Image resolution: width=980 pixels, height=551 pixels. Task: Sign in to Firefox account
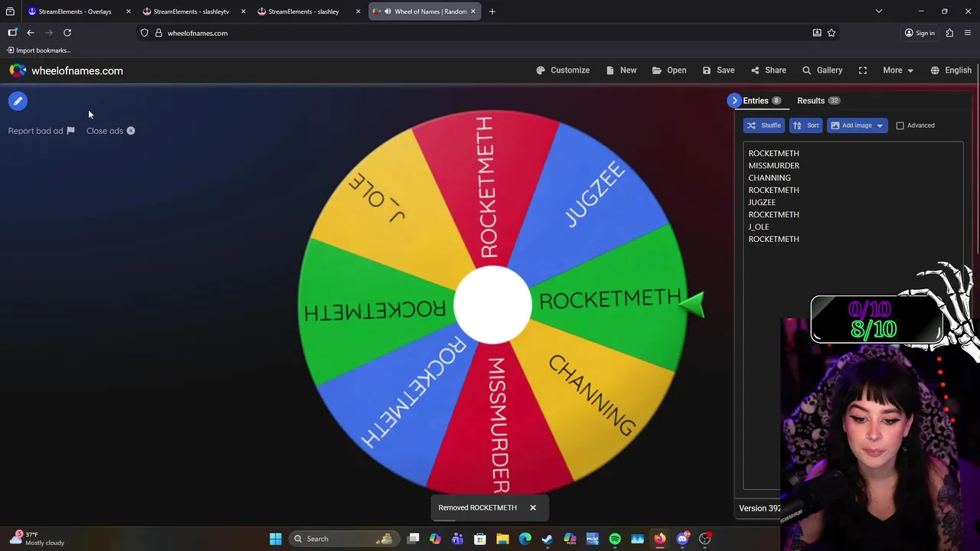919,33
